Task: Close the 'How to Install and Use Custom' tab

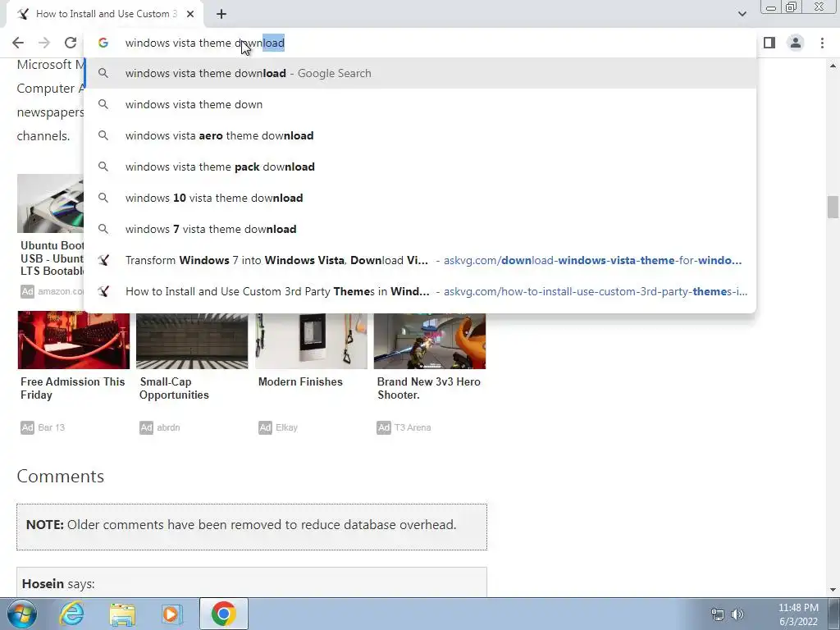Action: click(190, 15)
